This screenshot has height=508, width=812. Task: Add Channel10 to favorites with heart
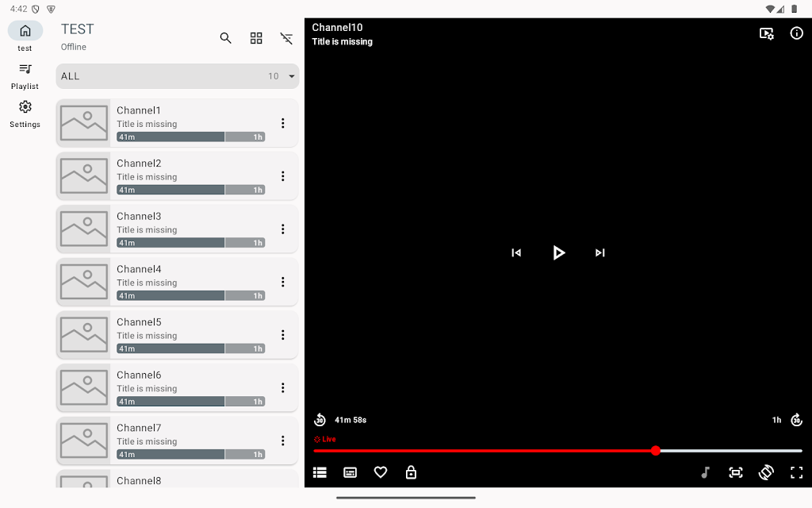point(381,472)
